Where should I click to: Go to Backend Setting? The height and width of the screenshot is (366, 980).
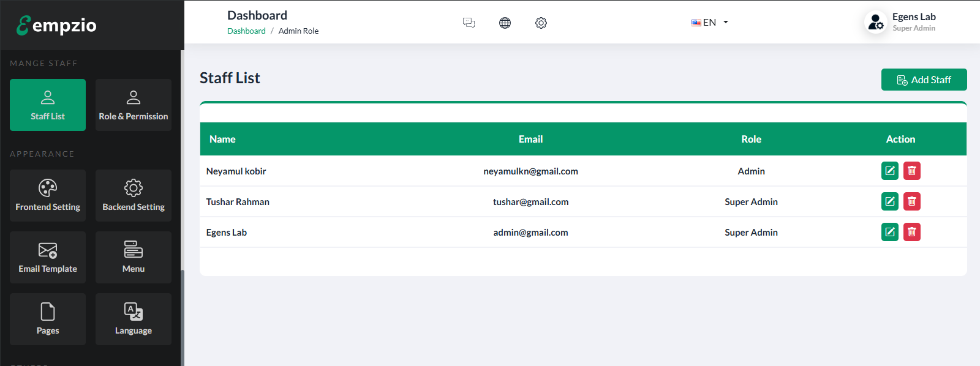(x=134, y=195)
